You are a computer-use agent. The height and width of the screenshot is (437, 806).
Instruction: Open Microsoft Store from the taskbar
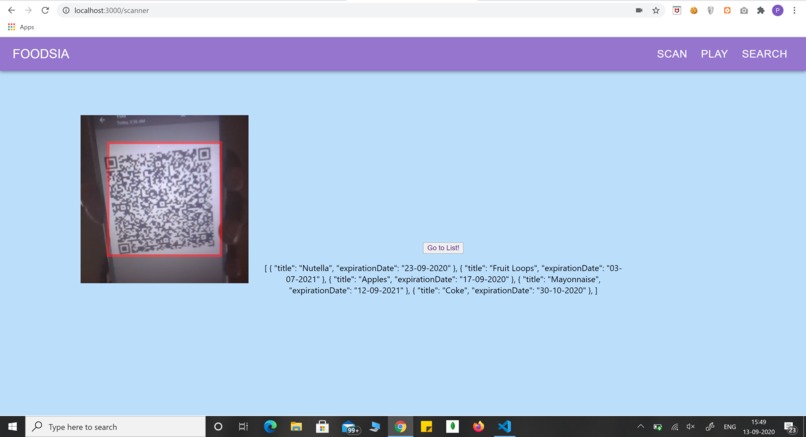(322, 427)
